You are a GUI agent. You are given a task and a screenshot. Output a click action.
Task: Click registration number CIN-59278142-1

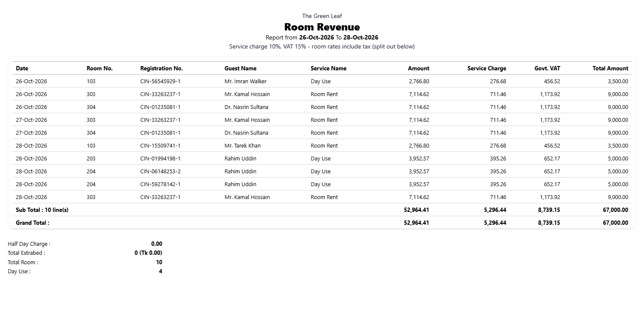point(161,184)
